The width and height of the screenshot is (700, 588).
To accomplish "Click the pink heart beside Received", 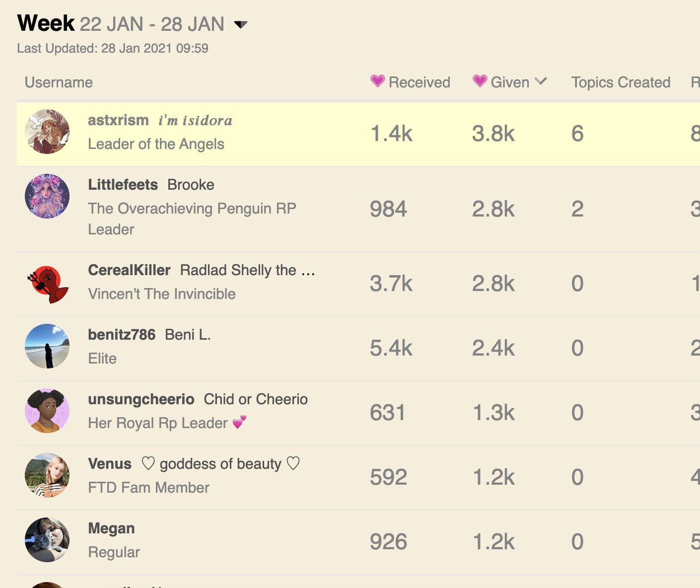I will tap(378, 81).
